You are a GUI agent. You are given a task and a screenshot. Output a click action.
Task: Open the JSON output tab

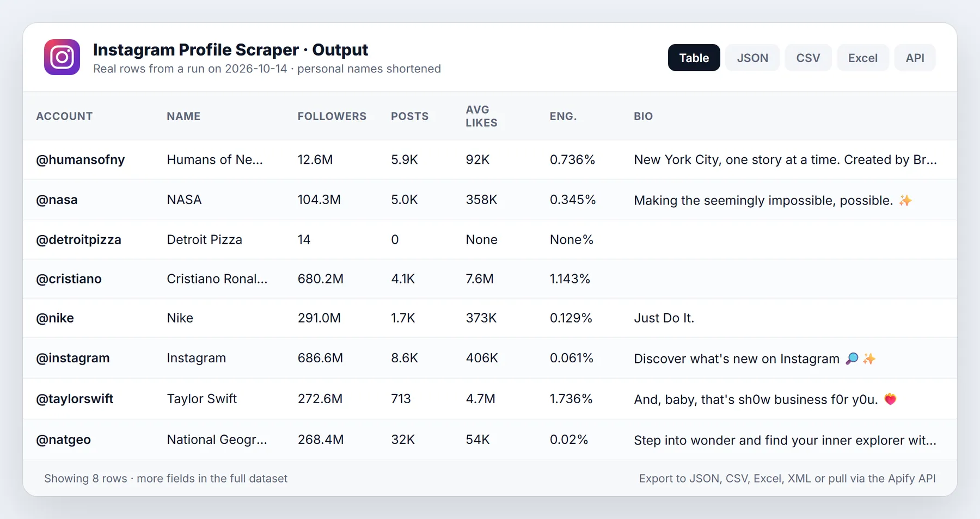[752, 58]
